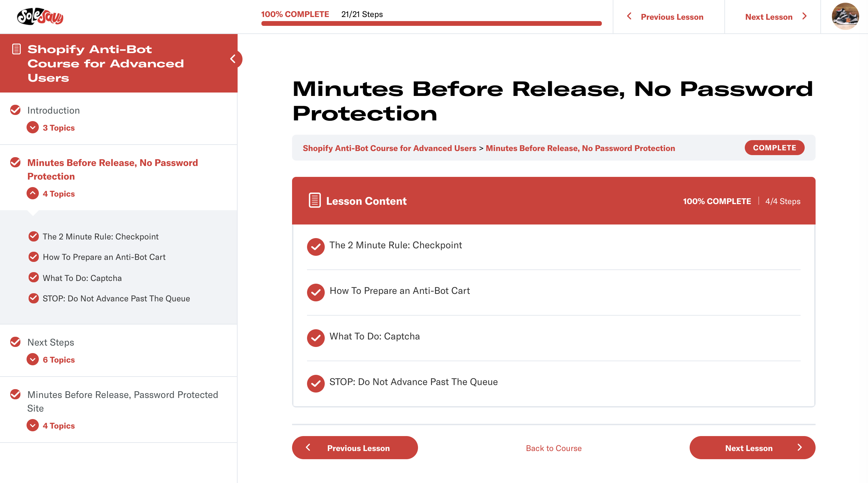Screen dimensions: 868x483
Task: Click the Next Steps completed checkmark
Action: click(15, 342)
